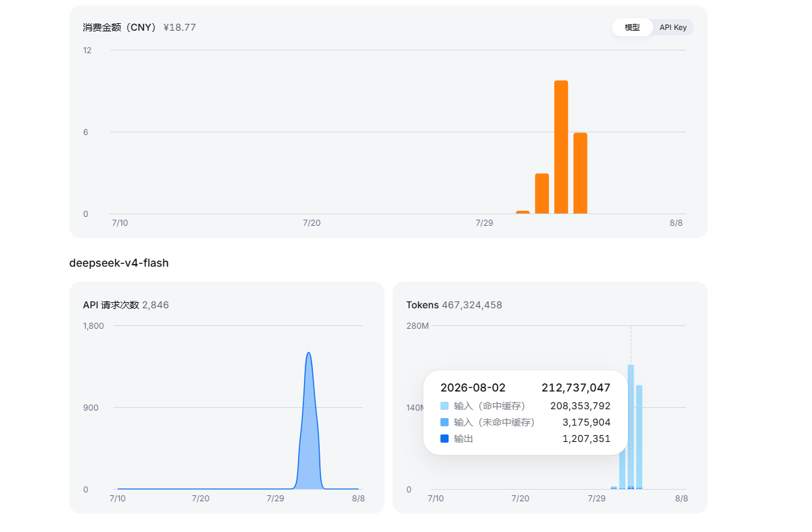Click the deepseek-v4-flash model heading
812x532 pixels.
point(119,263)
